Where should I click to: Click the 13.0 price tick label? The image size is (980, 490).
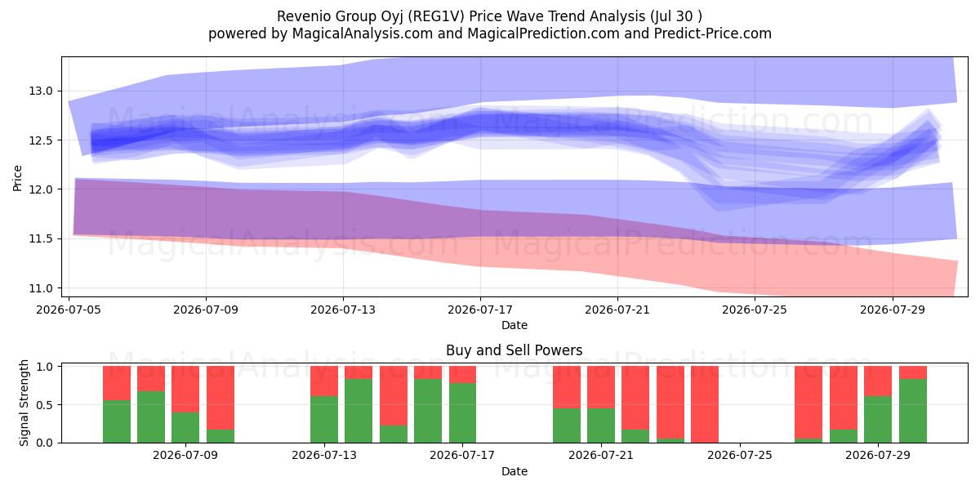[42, 91]
